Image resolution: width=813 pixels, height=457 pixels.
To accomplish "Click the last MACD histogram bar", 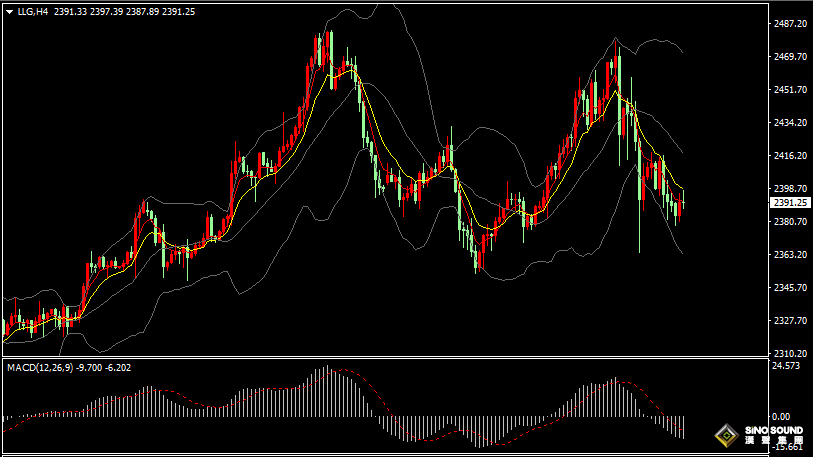I will pos(683,426).
